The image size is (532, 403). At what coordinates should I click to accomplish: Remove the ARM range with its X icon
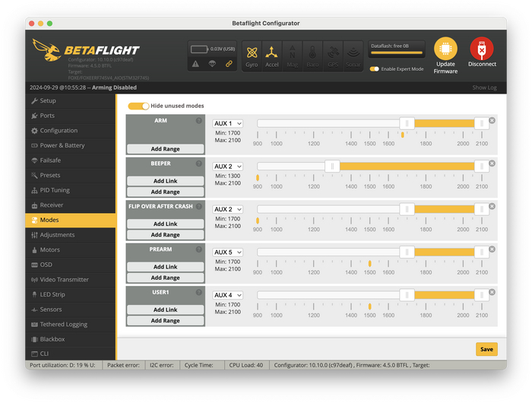[492, 121]
